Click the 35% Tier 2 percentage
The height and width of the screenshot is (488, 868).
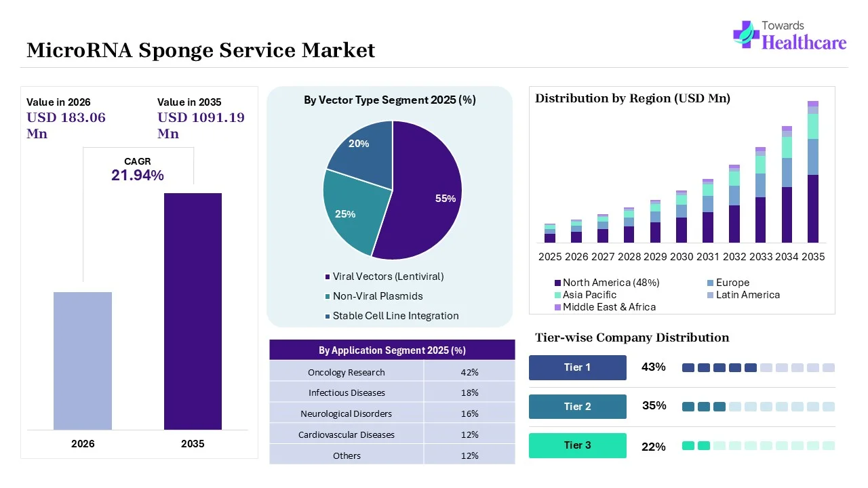654,406
